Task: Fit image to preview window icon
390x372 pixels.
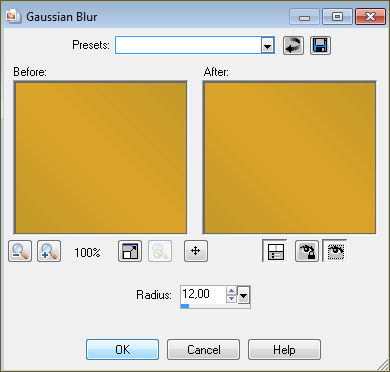Action: (130, 251)
